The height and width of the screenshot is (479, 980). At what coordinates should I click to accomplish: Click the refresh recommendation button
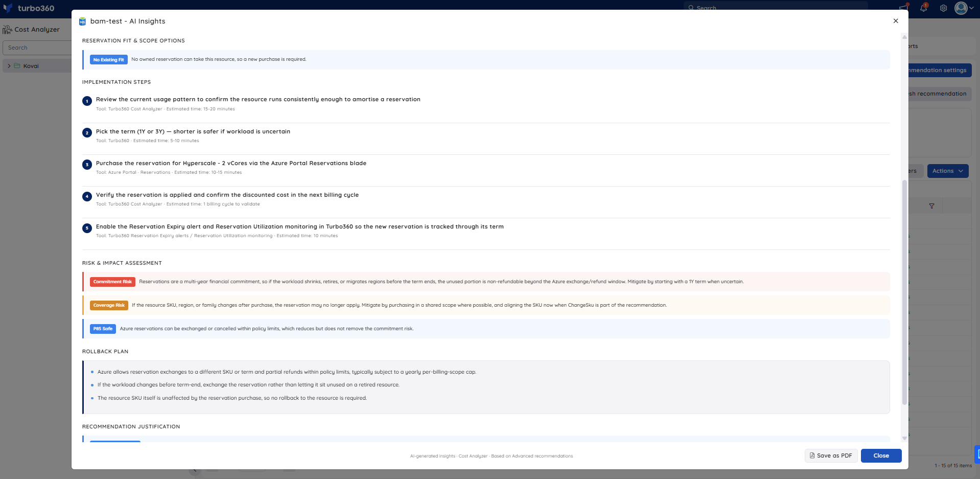pyautogui.click(x=940, y=94)
